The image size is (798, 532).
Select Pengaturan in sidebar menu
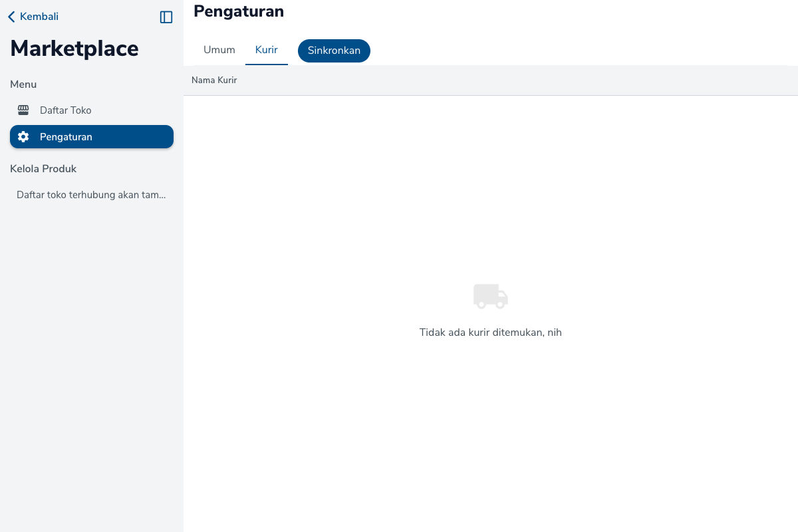click(x=92, y=137)
